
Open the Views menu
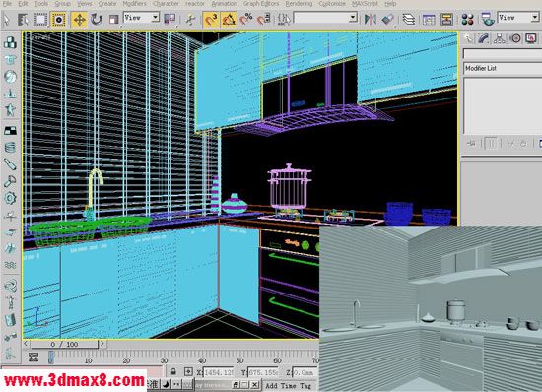click(85, 4)
